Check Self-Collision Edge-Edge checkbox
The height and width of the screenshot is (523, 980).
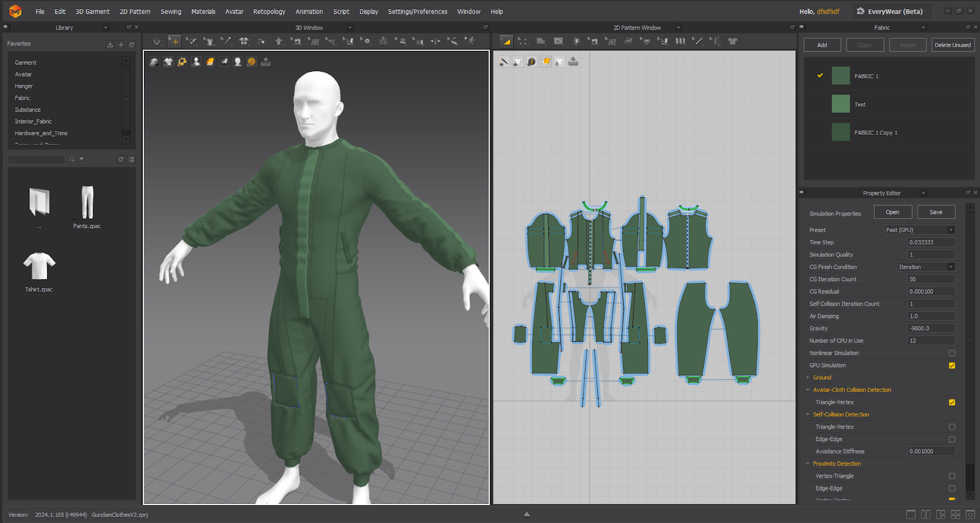tap(952, 439)
